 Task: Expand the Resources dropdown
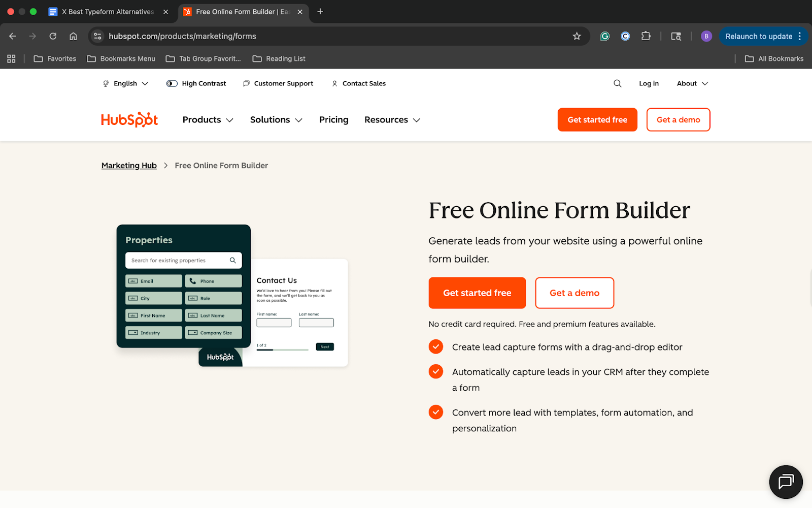click(x=391, y=119)
